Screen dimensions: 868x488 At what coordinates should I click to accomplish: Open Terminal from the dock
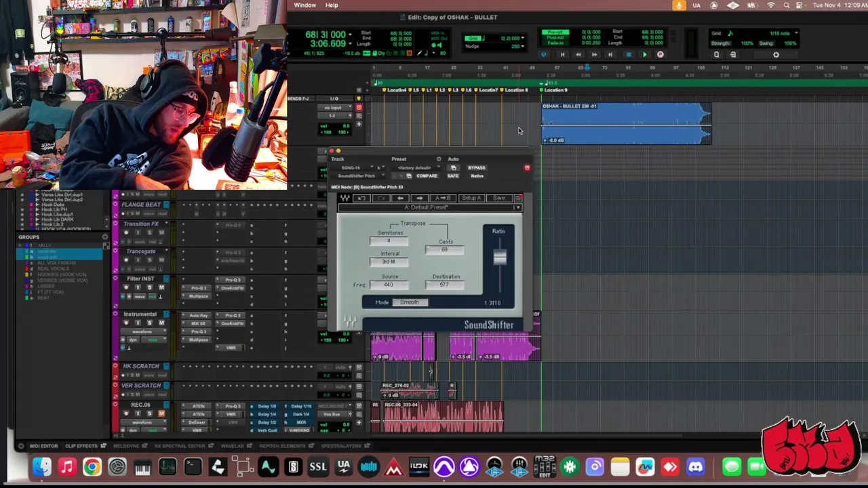[193, 466]
